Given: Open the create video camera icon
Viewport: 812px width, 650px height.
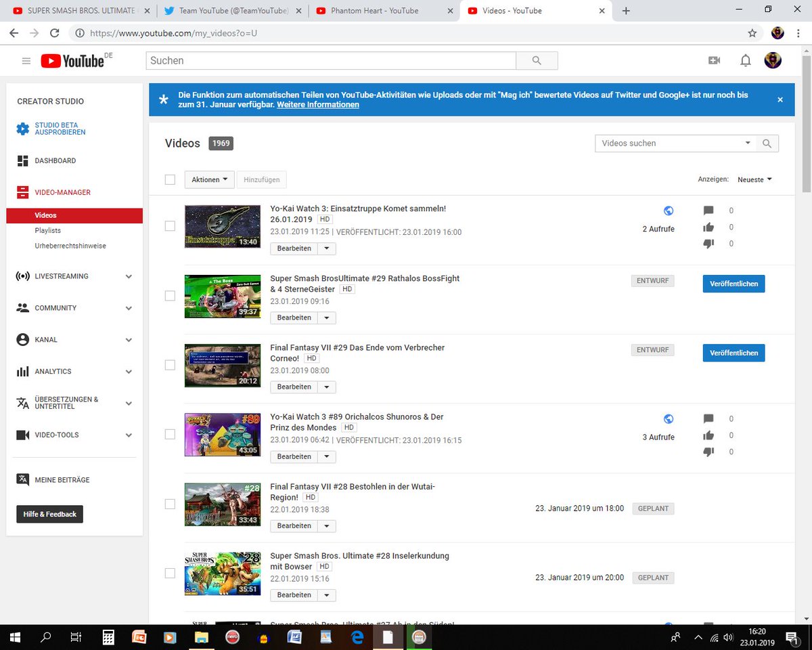Looking at the screenshot, I should pos(714,61).
